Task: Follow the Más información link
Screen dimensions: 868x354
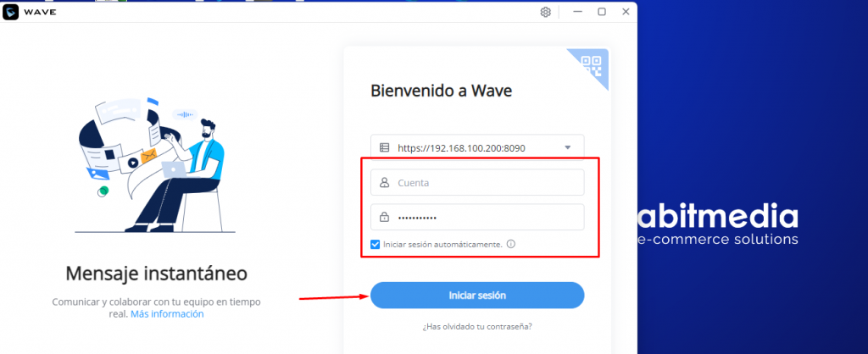Action: [167, 314]
